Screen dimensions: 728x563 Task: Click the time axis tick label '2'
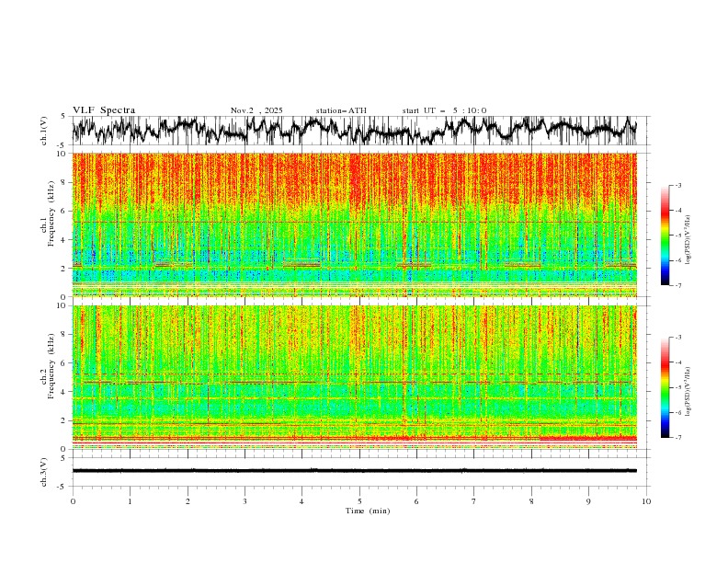coord(188,501)
